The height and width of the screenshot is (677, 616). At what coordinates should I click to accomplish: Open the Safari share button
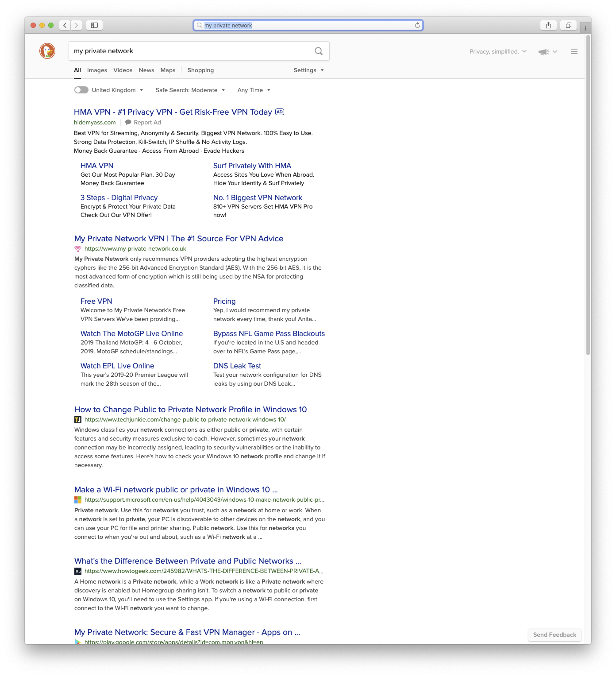pos(548,25)
